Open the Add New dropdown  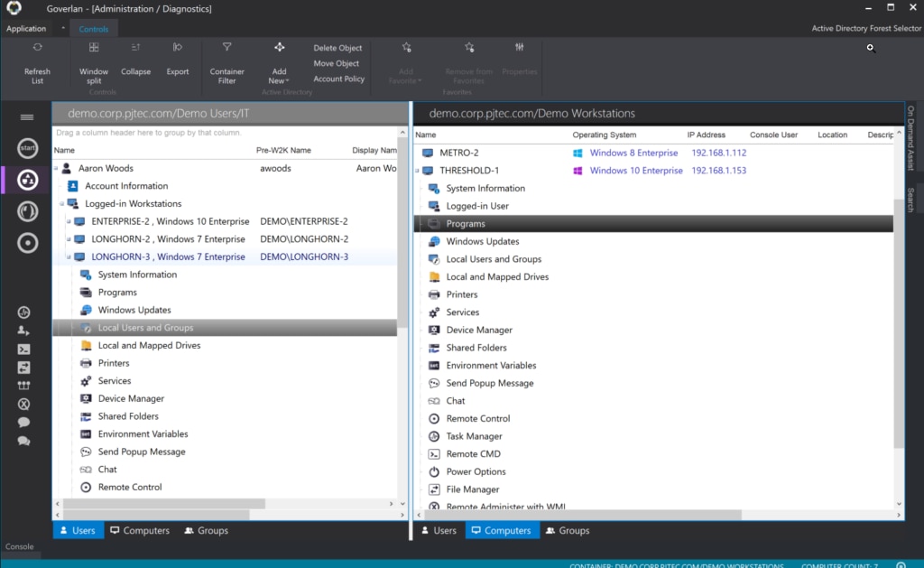[x=280, y=64]
